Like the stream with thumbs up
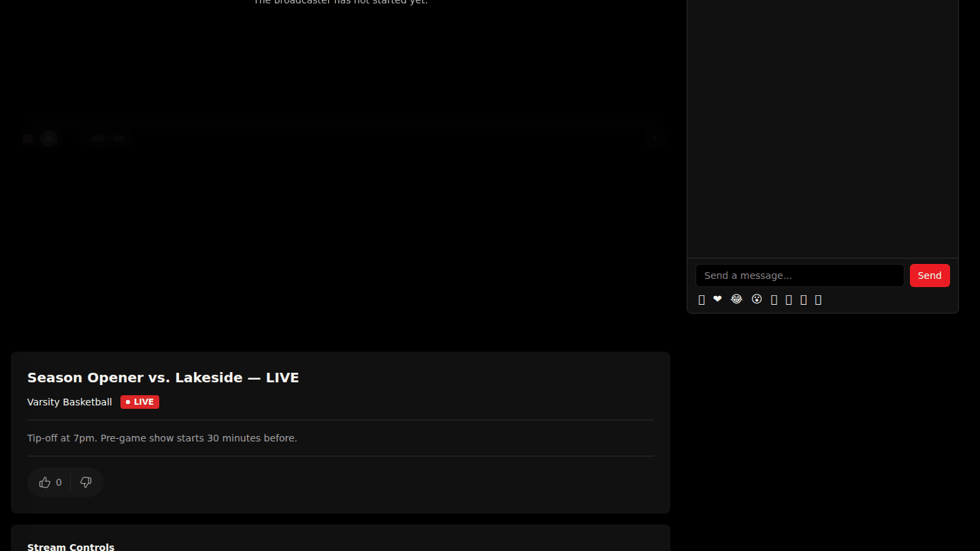The image size is (980, 551). pos(50,482)
